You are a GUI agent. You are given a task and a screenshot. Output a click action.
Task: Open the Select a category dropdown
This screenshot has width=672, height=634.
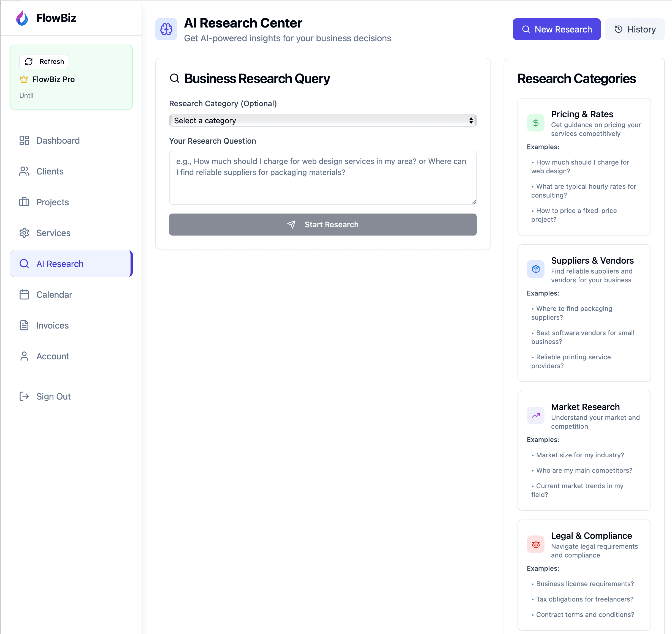322,120
